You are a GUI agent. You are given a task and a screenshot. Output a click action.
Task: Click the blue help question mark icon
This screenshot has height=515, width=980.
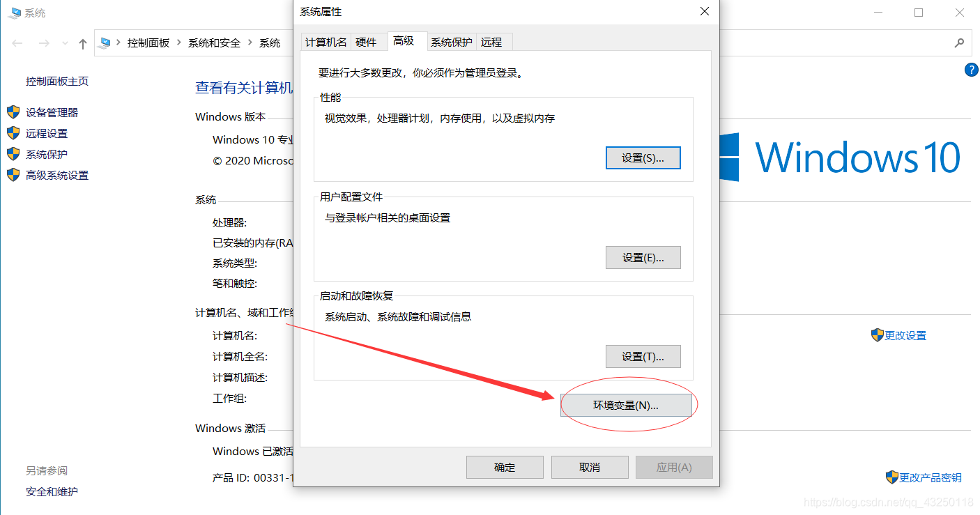point(971,70)
